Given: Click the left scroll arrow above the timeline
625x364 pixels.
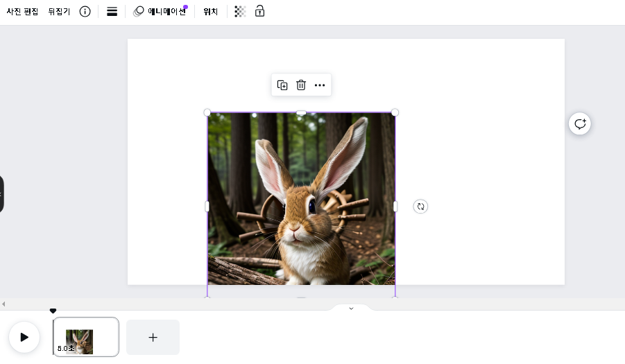Looking at the screenshot, I should 3,304.
